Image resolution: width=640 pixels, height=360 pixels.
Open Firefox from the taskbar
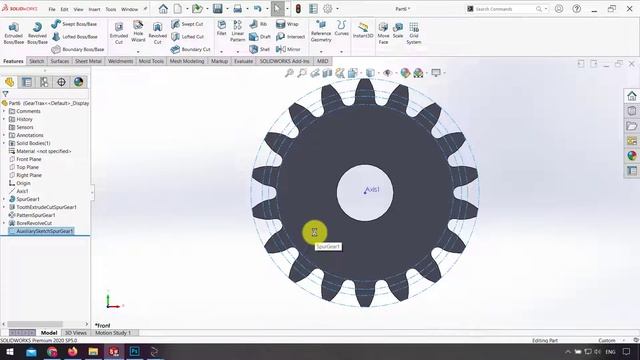(73, 351)
